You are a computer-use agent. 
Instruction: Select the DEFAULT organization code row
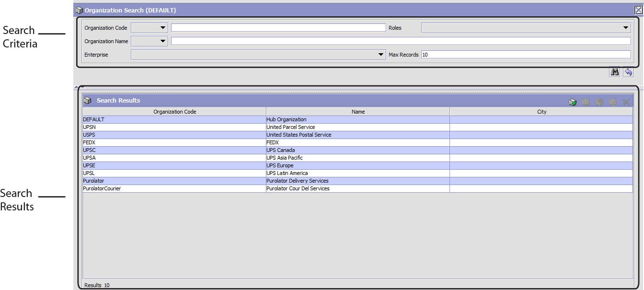tap(174, 119)
